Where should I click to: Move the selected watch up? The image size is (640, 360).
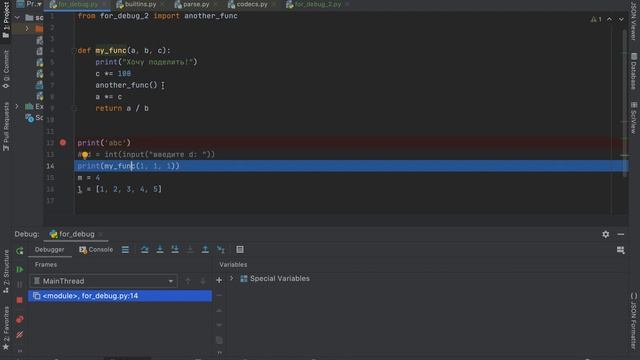tap(219, 310)
